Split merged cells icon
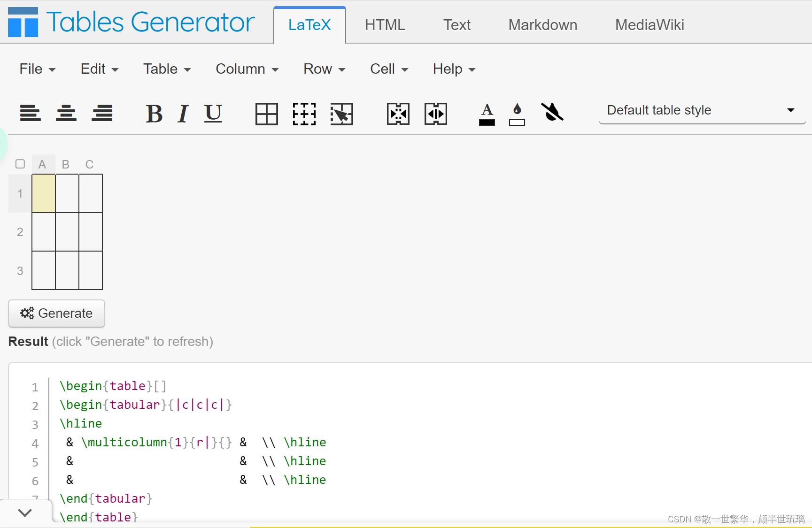This screenshot has height=528, width=812. click(436, 114)
